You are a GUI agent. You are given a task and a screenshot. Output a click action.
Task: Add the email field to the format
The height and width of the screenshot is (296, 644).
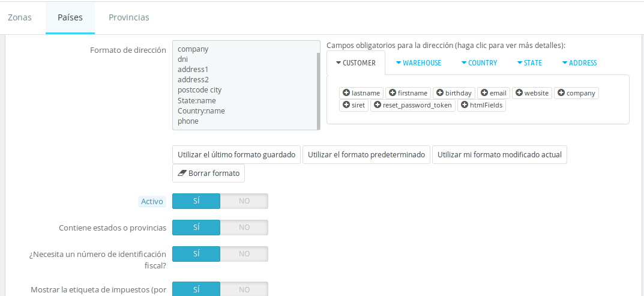[493, 93]
